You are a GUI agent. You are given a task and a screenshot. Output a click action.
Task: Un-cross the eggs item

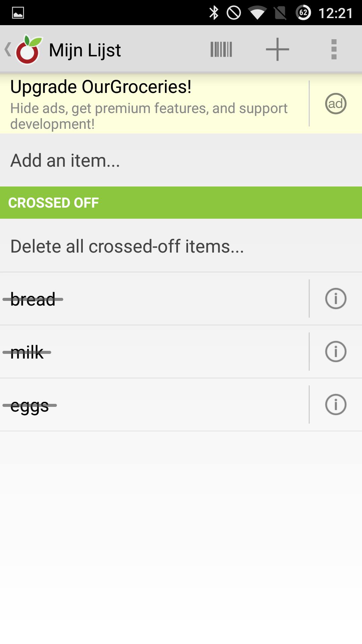tap(29, 405)
